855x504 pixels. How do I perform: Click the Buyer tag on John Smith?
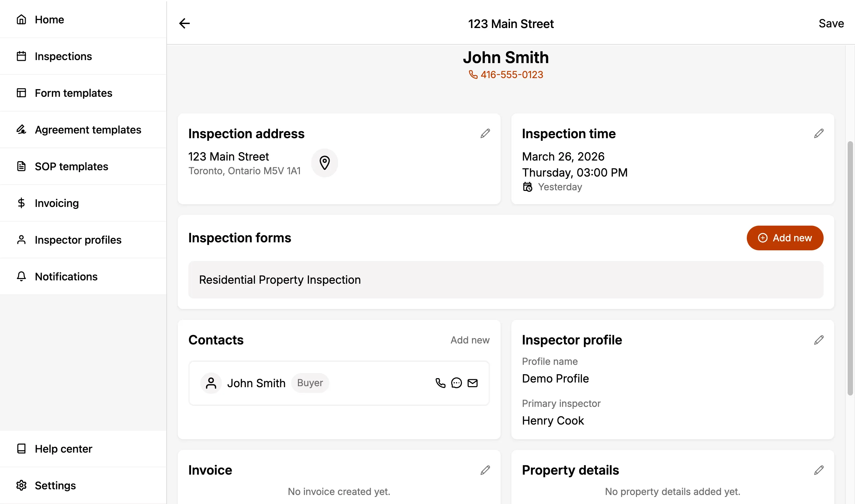click(x=310, y=383)
